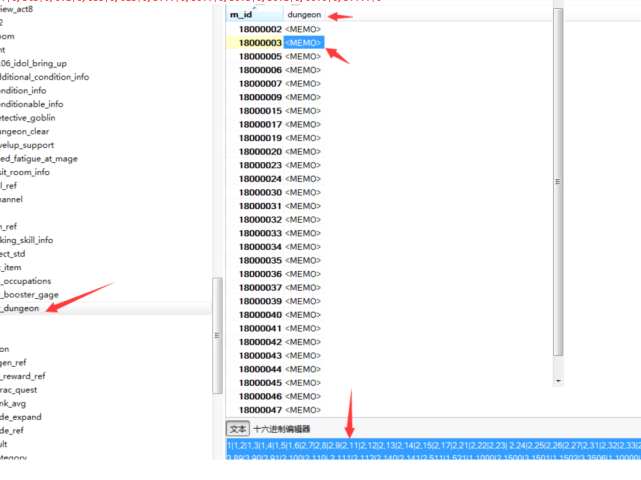Image resolution: width=641 pixels, height=480 pixels.
Task: Click the scroll-down arrow of the data grid
Action: coord(558,380)
